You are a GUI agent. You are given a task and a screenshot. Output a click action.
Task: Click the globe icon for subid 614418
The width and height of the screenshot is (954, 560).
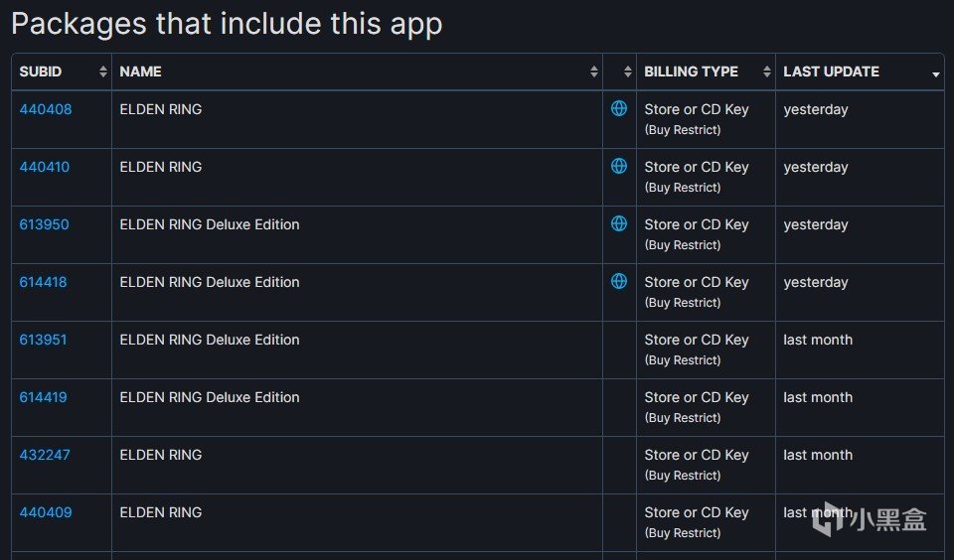(619, 281)
